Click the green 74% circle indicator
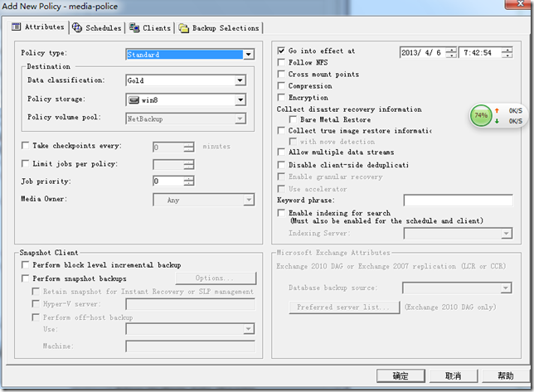This screenshot has width=534, height=392. coord(481,115)
